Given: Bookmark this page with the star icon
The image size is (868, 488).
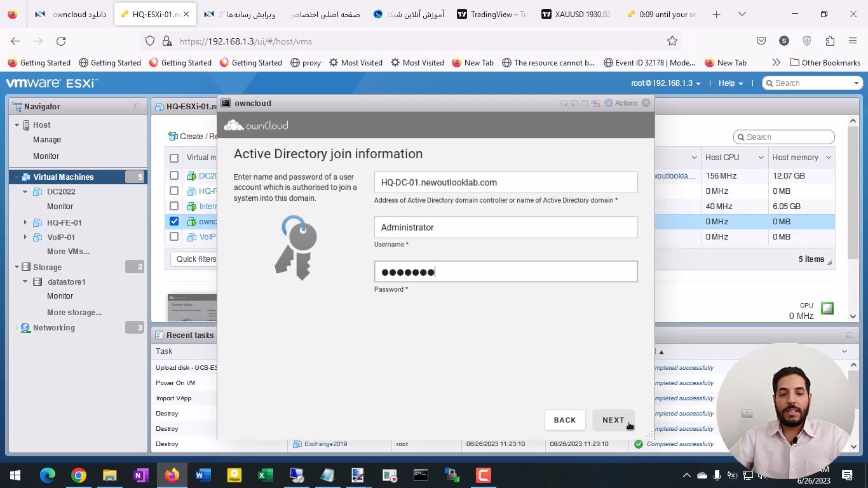Looking at the screenshot, I should pyautogui.click(x=672, y=41).
